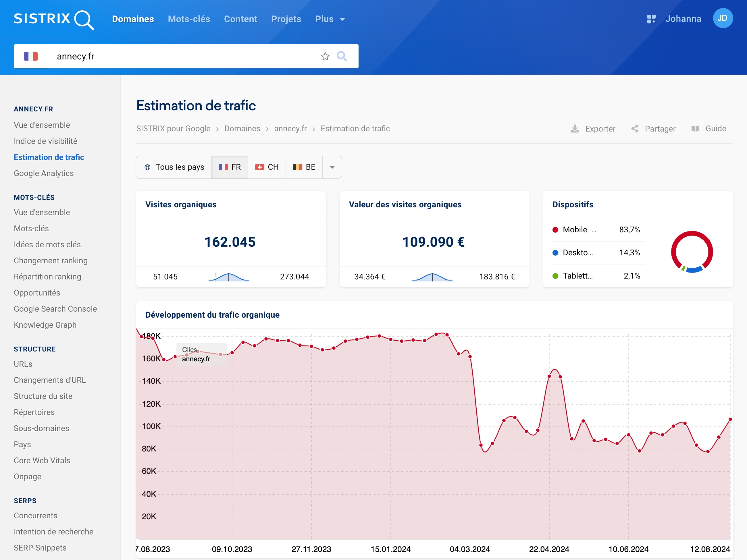Click the Switzerland flag icon
Viewport: 747px width, 560px height.
[x=259, y=167]
